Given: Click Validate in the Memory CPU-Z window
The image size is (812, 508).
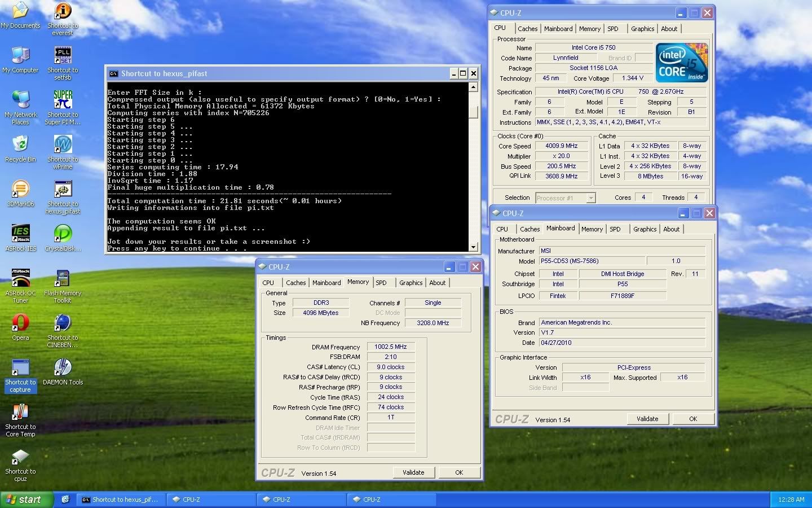Looking at the screenshot, I should (413, 472).
